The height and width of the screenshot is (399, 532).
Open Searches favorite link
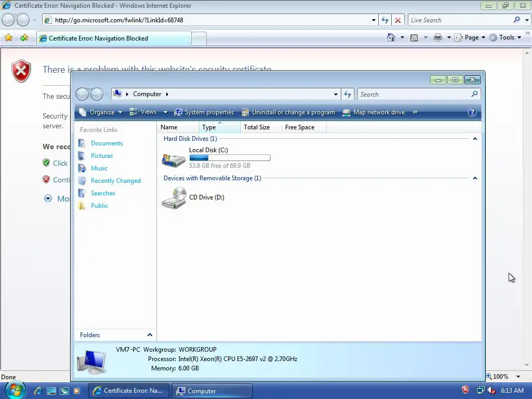tap(103, 193)
